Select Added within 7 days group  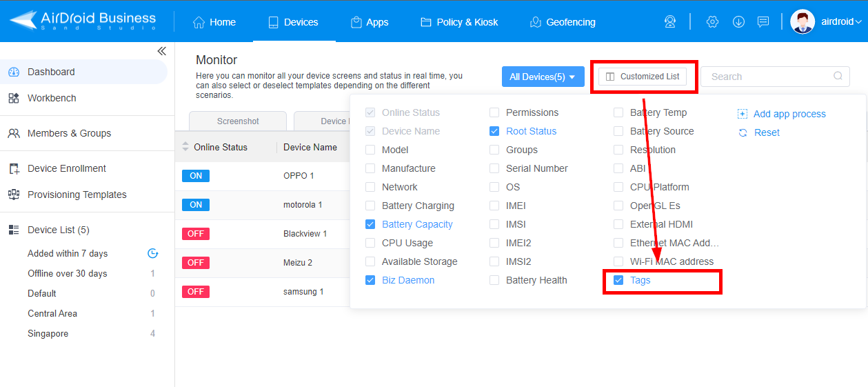point(68,253)
